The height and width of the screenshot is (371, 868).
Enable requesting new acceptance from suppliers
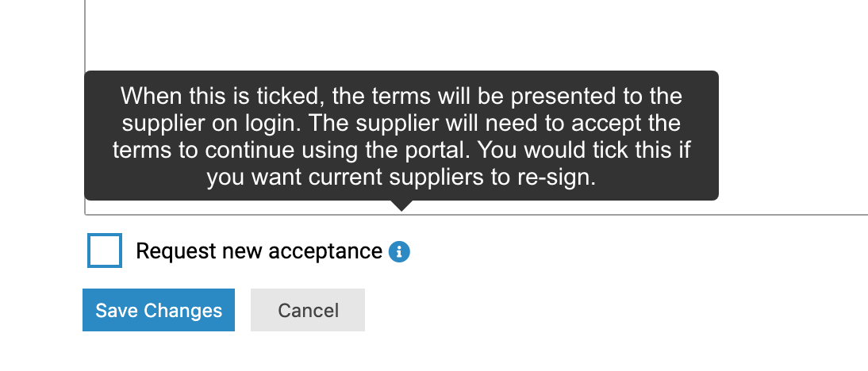[105, 251]
